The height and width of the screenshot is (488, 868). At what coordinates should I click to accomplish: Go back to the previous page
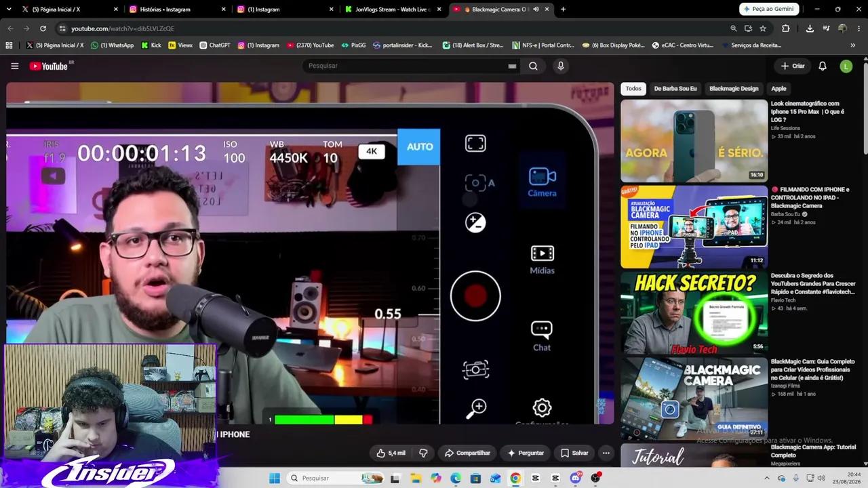coord(10,28)
